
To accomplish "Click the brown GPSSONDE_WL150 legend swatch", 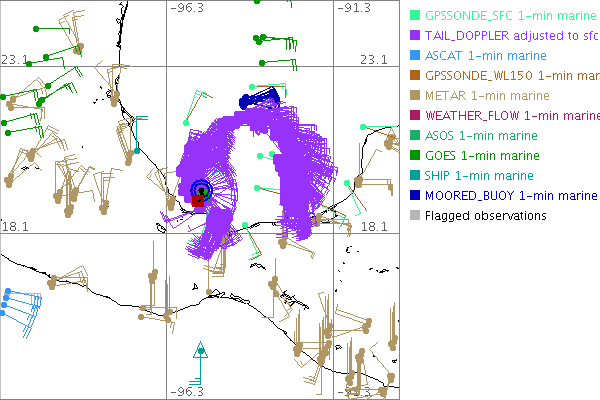I will click(x=415, y=75).
